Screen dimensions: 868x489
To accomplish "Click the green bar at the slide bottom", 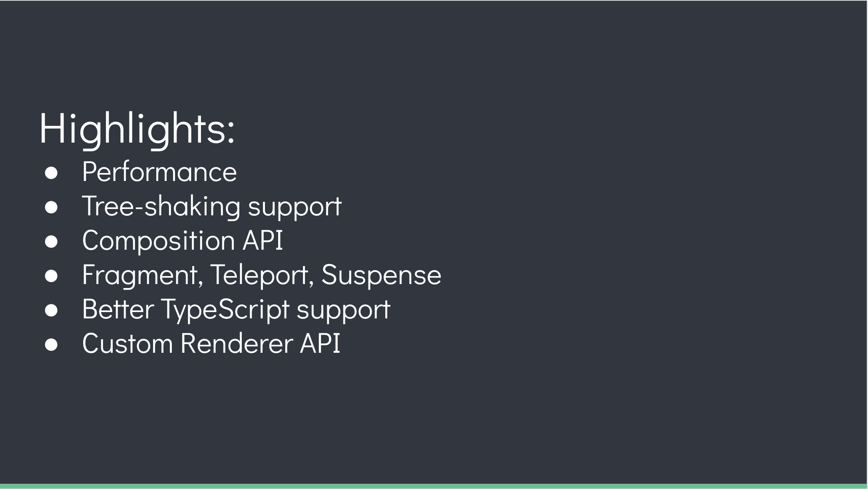I will tap(434, 486).
